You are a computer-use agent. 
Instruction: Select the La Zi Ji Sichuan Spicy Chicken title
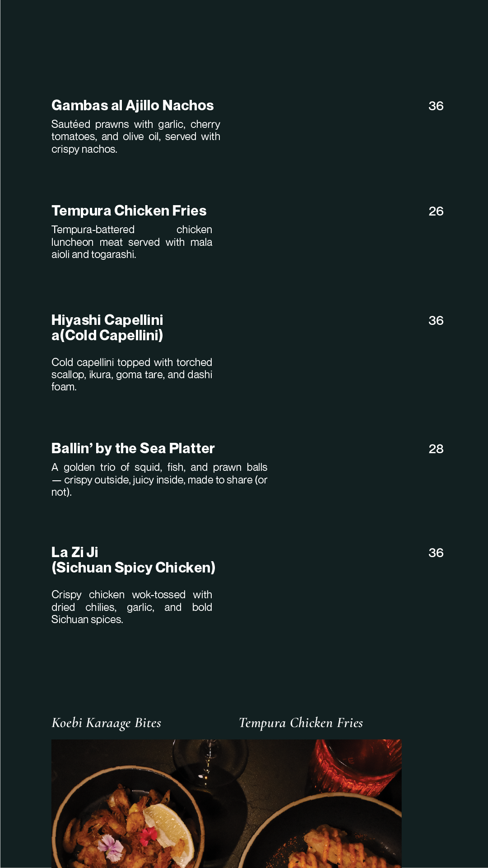click(133, 560)
